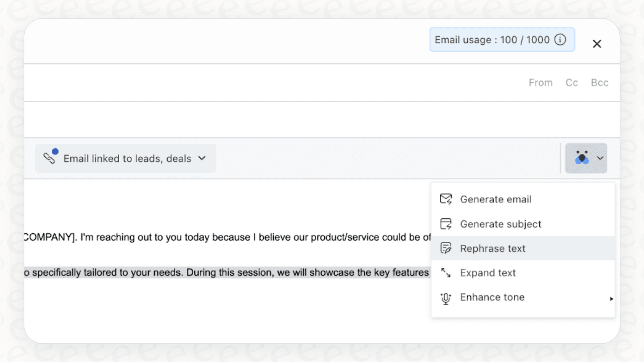The height and width of the screenshot is (362, 644).
Task: Click the AI assistant bee icon
Action: [582, 158]
